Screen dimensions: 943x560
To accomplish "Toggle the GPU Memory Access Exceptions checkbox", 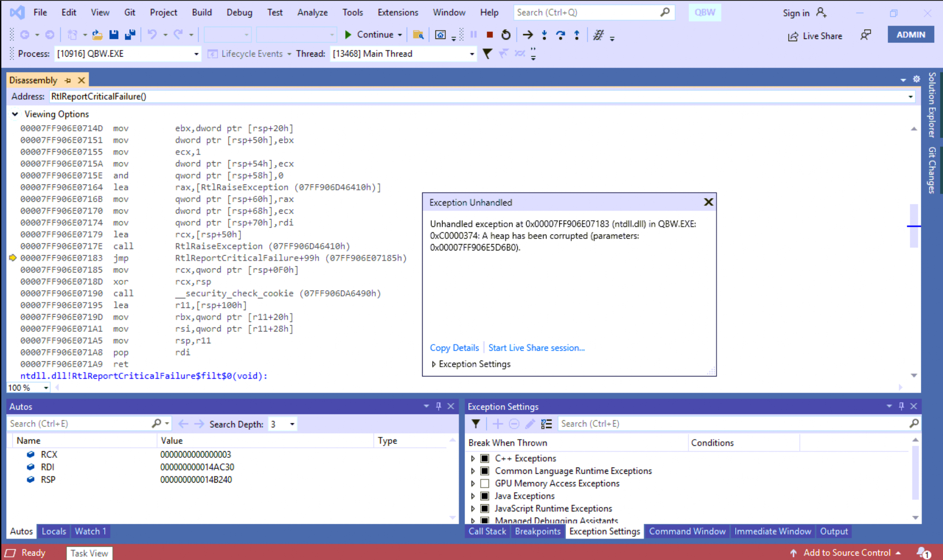I will point(485,483).
